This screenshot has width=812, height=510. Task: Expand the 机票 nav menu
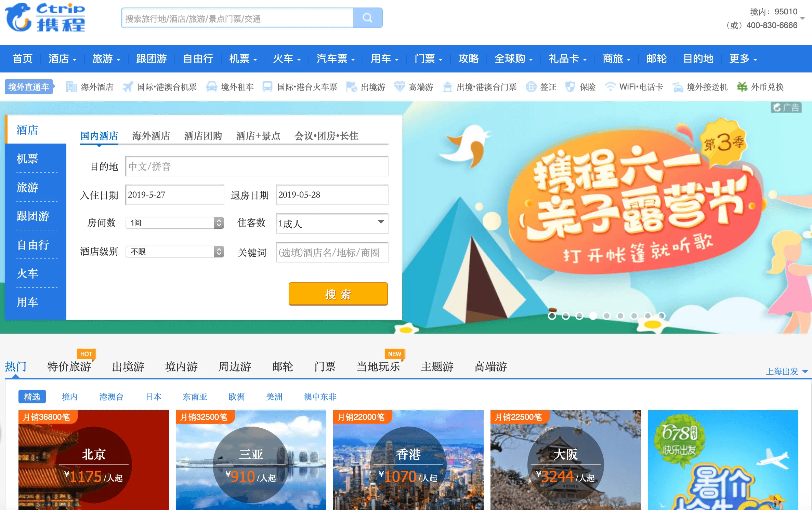[x=243, y=59]
